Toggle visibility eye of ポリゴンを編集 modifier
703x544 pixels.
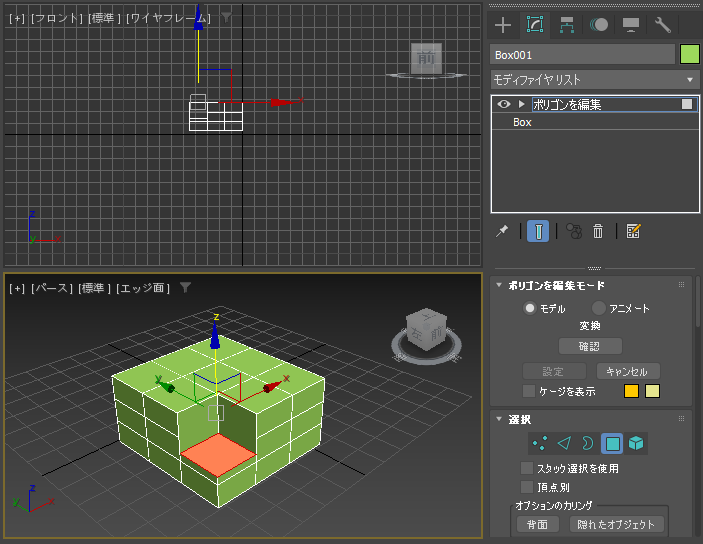tap(503, 104)
